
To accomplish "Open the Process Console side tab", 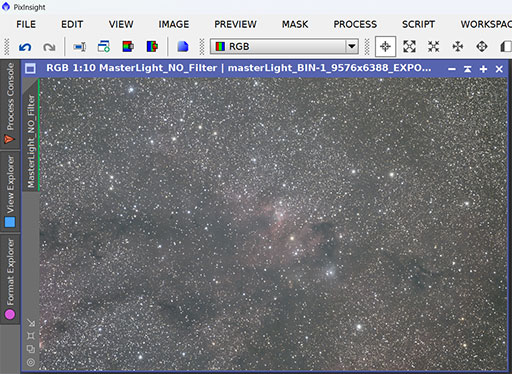I will [10, 103].
